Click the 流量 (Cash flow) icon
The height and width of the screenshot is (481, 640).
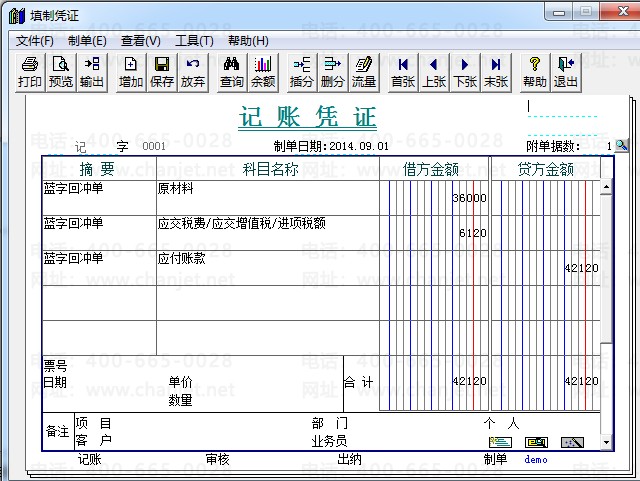click(364, 72)
